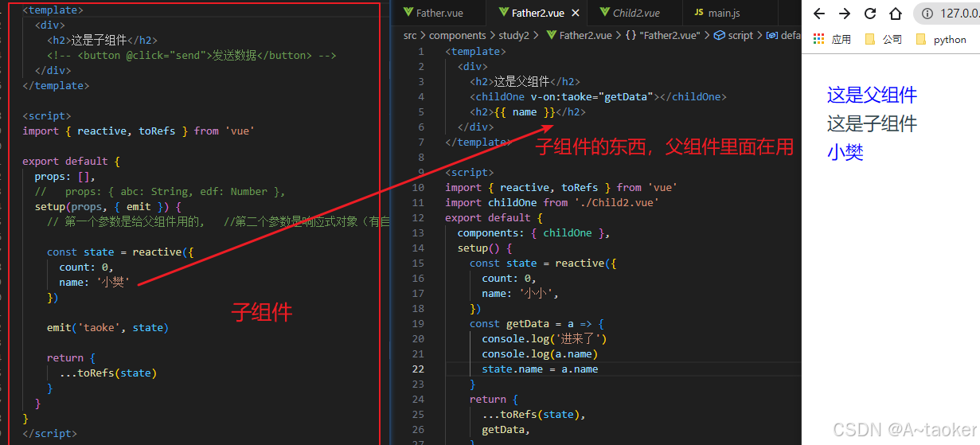The width and height of the screenshot is (980, 445).
Task: Click the emit('taoke', state) line in child pane
Action: 107,327
